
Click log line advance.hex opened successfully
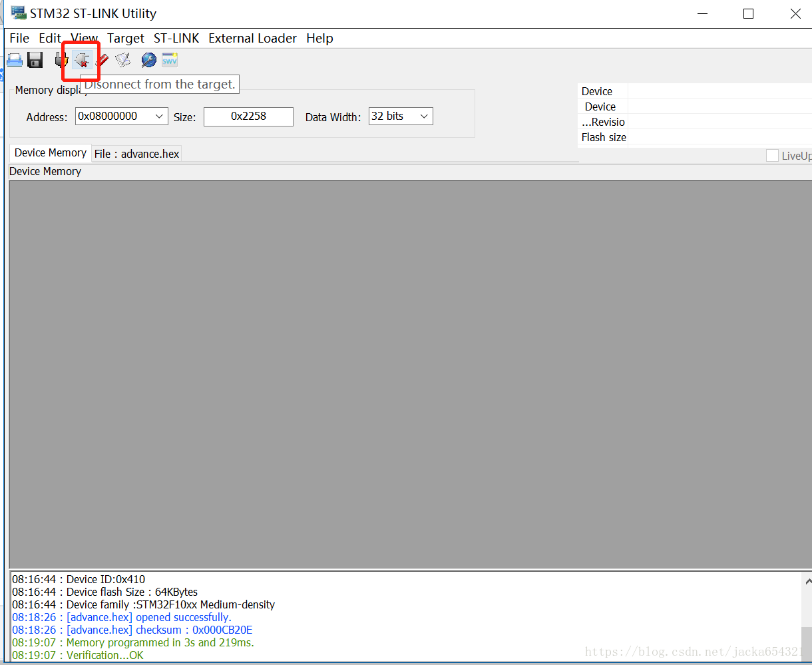[x=122, y=617]
